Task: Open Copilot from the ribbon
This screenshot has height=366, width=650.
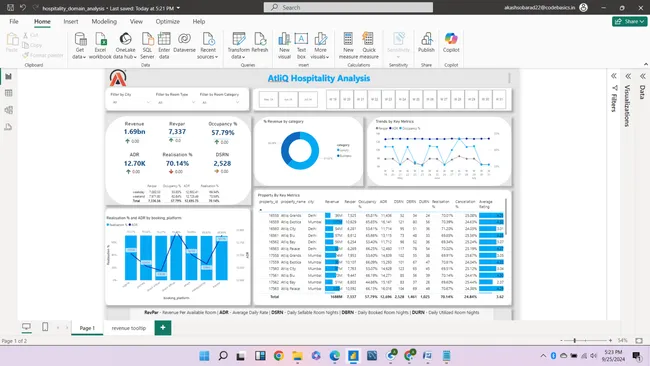Action: point(451,43)
